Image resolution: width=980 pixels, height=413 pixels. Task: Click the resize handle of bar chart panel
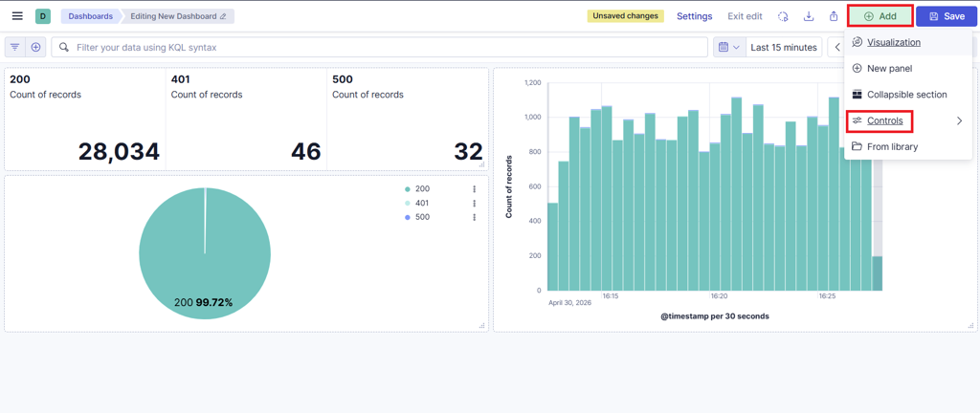point(970,326)
